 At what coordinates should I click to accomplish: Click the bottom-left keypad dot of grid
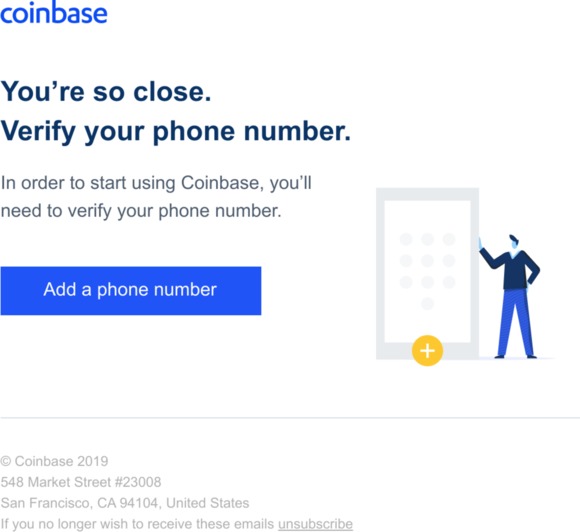(x=406, y=282)
